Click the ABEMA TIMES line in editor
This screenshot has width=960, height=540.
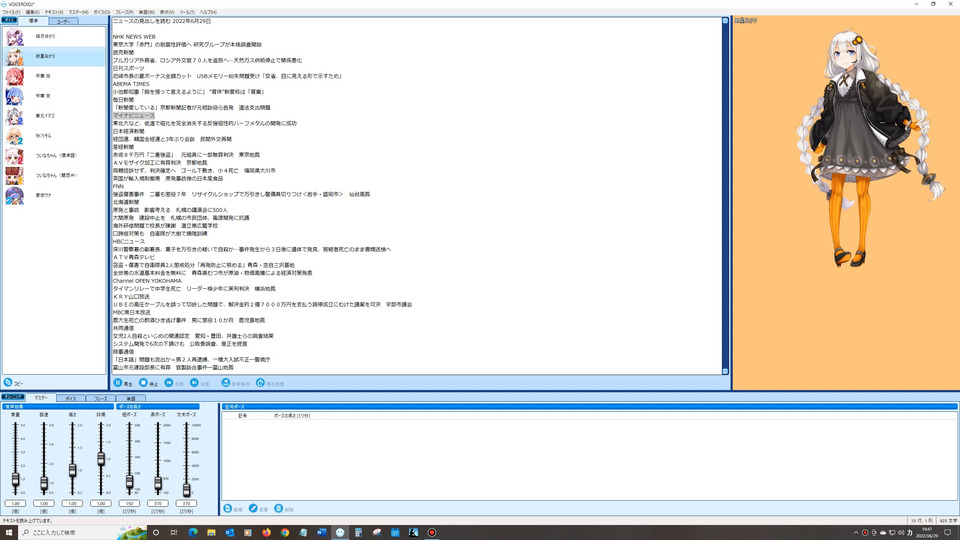131,84
